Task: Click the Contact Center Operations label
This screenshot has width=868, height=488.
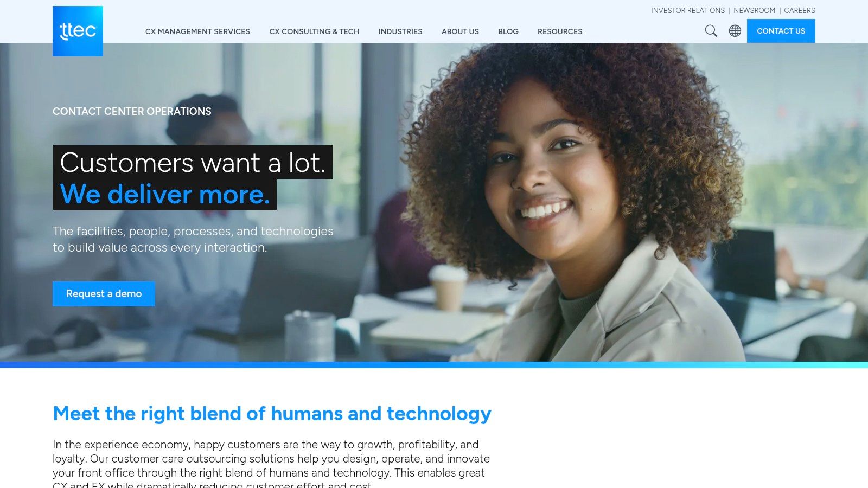Action: pos(132,111)
